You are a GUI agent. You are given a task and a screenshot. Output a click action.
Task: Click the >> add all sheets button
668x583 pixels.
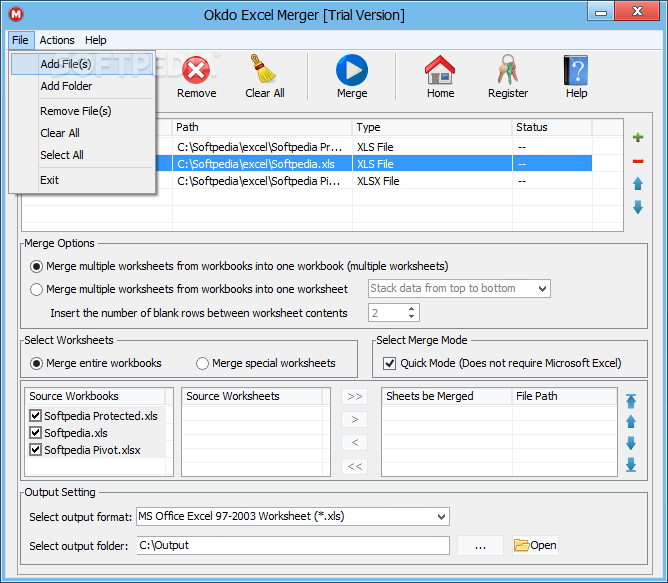(x=354, y=397)
